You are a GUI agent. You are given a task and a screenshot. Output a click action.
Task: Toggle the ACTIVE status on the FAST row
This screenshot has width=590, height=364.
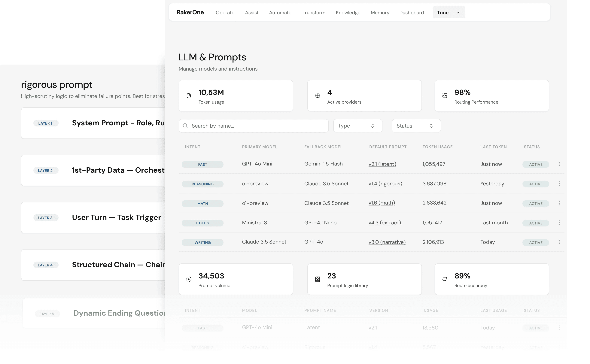tap(535, 164)
